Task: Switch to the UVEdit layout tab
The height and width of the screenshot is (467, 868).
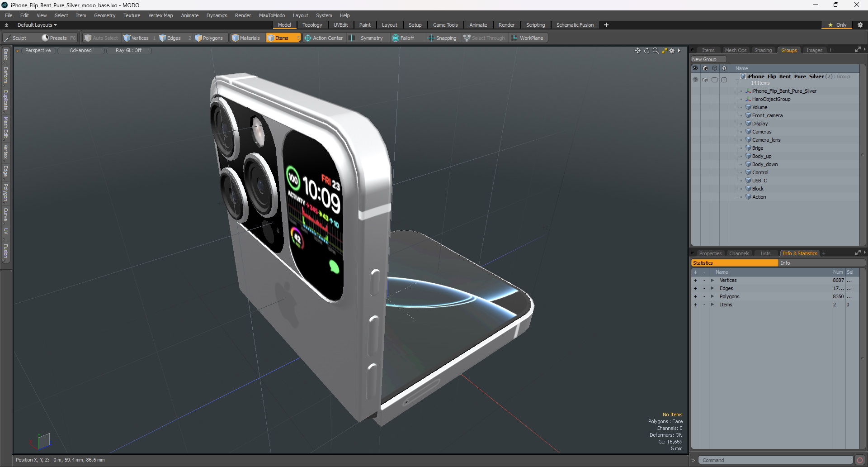Action: (x=340, y=25)
